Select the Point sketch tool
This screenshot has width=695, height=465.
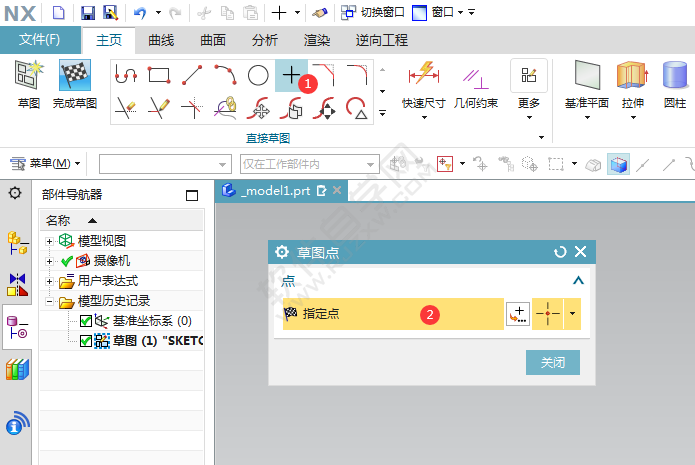[291, 75]
